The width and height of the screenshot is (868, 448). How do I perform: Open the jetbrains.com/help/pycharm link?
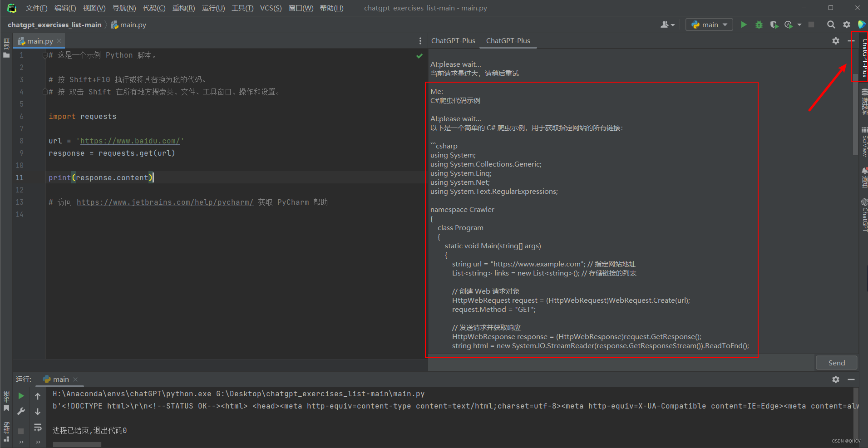coord(165,202)
